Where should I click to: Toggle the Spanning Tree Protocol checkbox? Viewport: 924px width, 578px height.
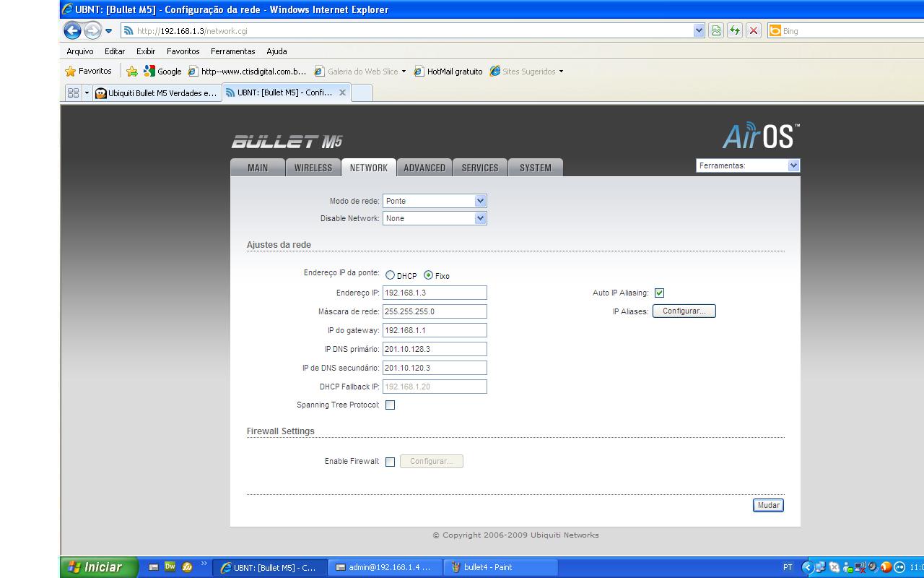click(x=390, y=405)
